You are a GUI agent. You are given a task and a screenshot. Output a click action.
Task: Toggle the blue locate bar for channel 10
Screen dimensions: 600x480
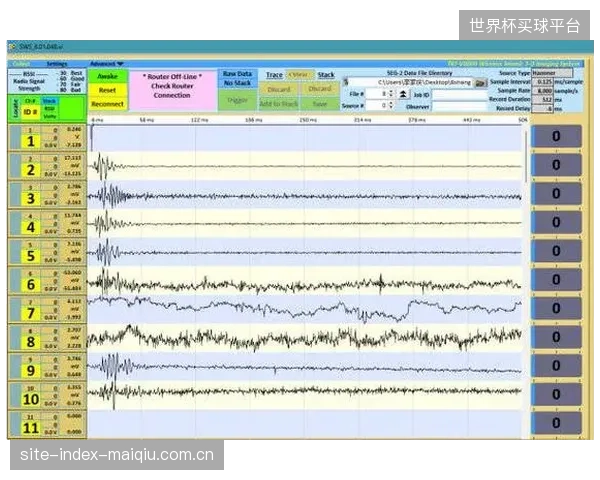click(x=15, y=396)
